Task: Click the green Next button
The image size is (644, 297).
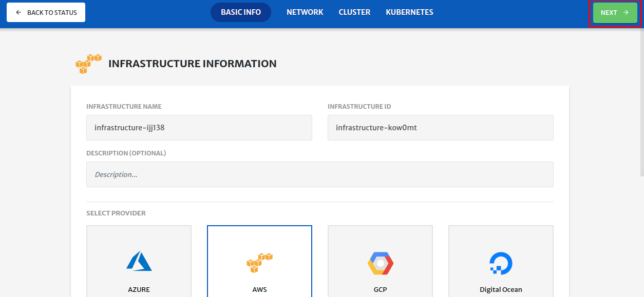Action: (x=615, y=12)
